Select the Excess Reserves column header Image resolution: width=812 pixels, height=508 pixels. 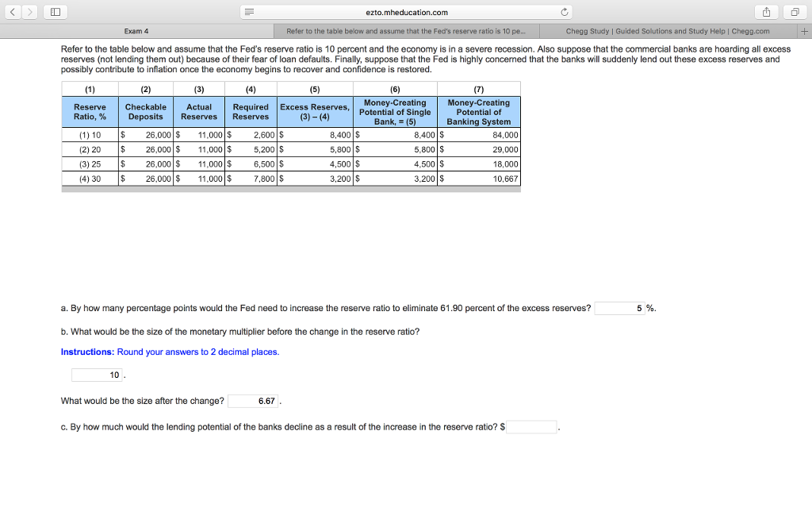(316, 111)
